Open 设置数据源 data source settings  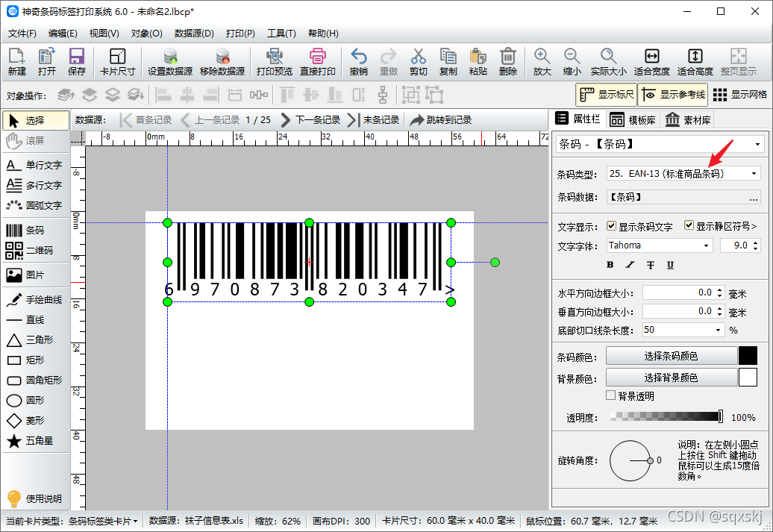pos(170,62)
